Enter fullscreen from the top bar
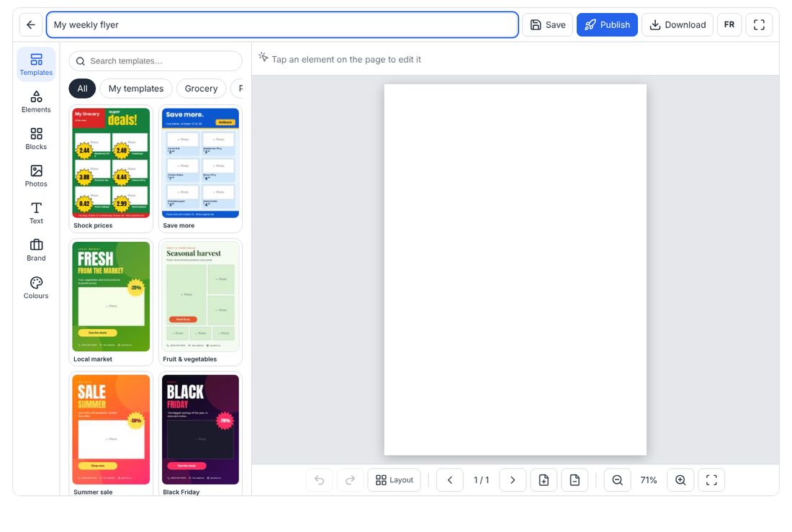 click(x=759, y=24)
